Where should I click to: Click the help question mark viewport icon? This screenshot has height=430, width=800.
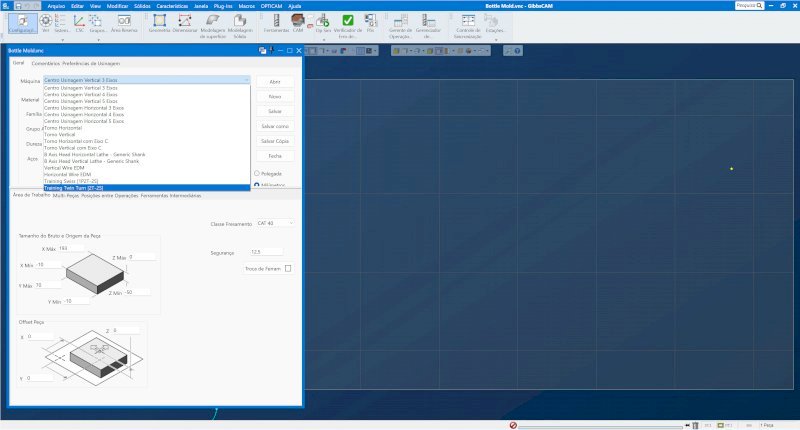tap(517, 51)
